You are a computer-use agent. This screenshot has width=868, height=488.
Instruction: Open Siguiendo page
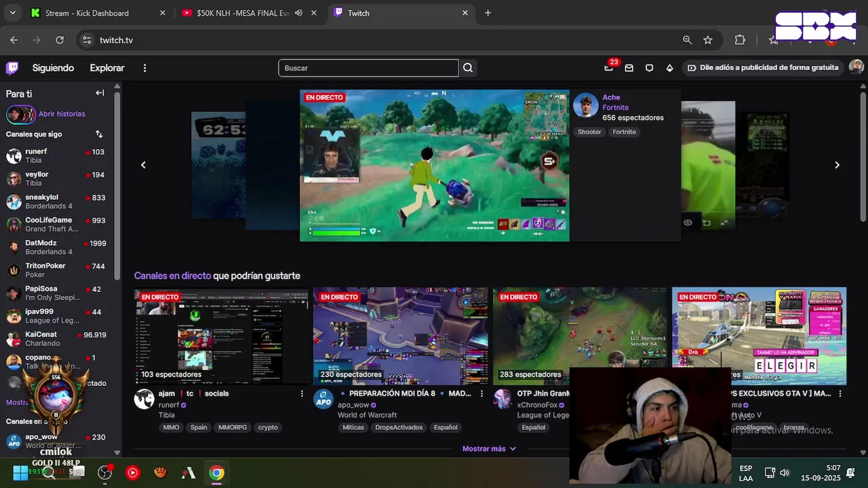(53, 68)
